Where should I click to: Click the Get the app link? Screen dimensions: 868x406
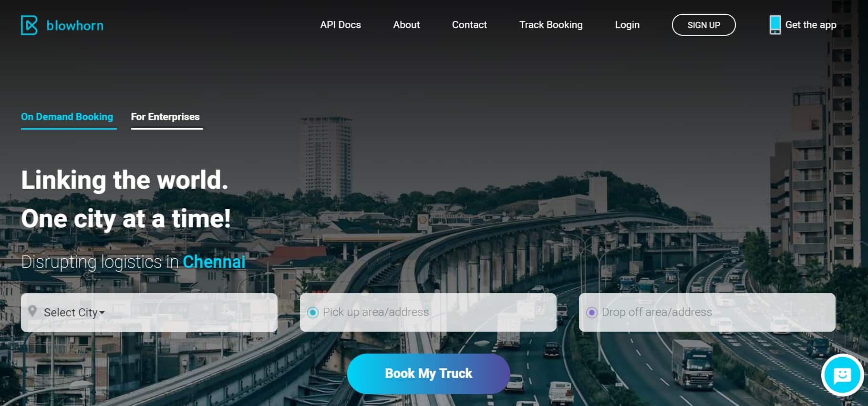811,25
